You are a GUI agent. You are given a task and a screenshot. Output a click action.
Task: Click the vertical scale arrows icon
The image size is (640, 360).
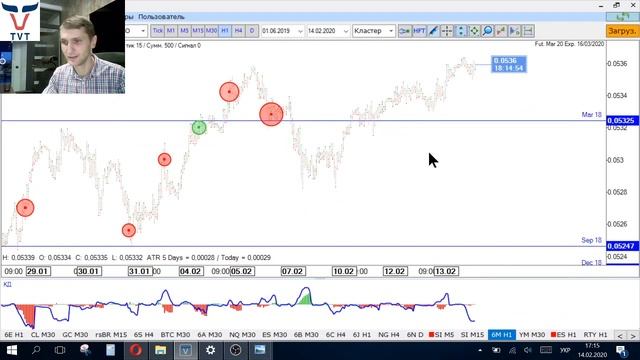(460, 31)
